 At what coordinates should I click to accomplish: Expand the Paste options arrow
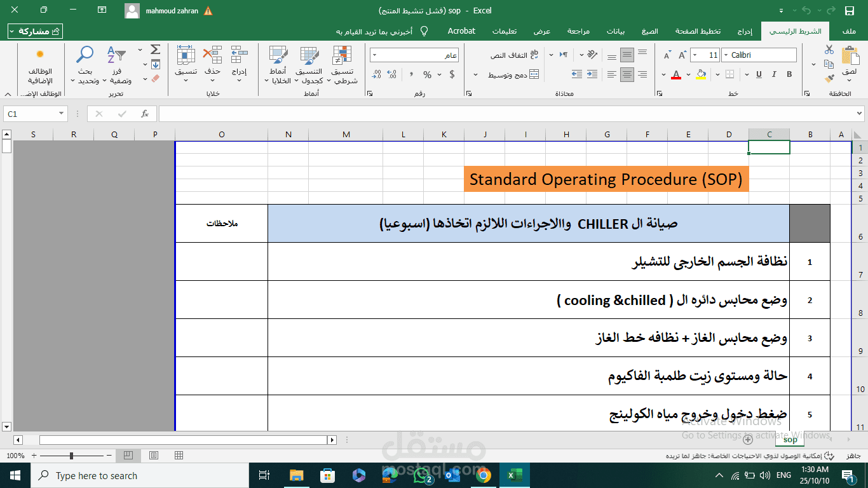[848, 80]
